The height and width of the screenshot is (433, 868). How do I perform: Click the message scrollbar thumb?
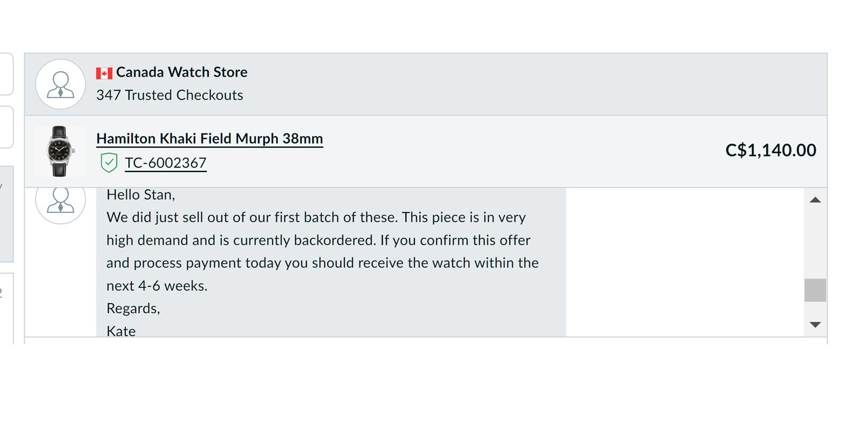point(815,290)
